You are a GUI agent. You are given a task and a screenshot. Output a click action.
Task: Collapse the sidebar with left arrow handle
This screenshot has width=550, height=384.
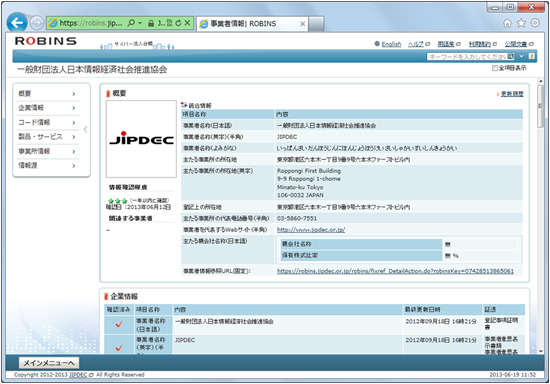point(86,129)
